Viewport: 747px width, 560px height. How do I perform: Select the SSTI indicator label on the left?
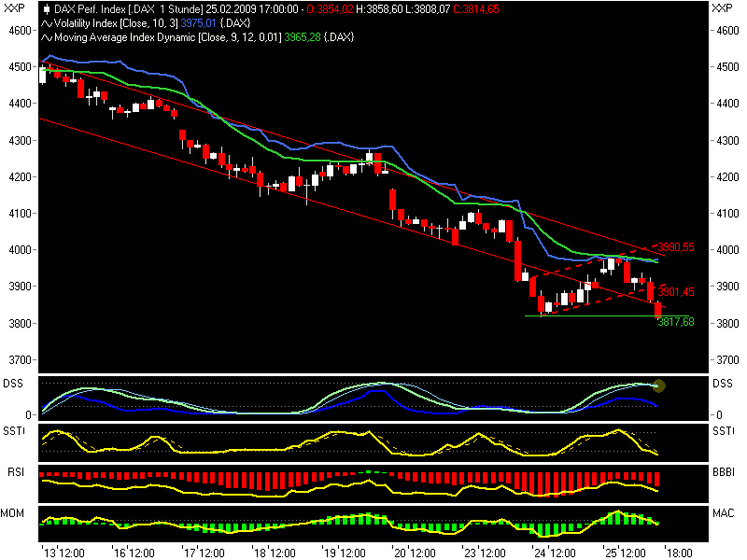pos(14,428)
